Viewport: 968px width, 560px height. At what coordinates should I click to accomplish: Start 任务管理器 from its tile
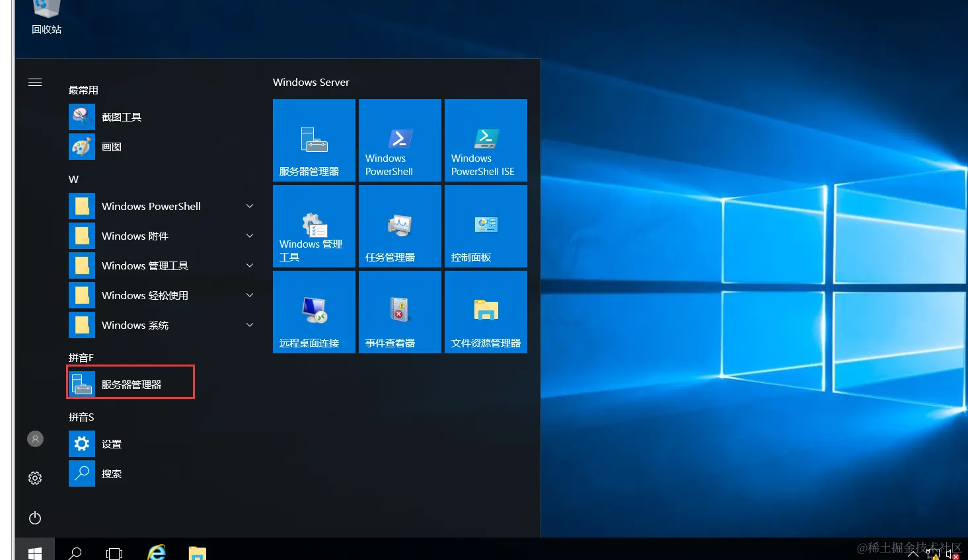click(x=400, y=226)
